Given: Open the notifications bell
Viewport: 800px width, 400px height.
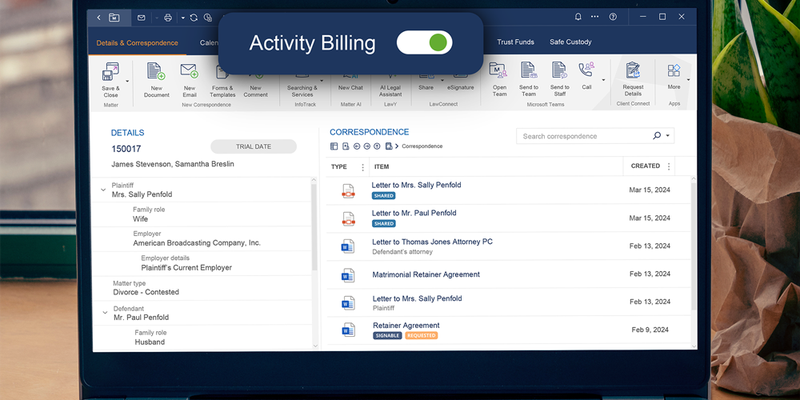Looking at the screenshot, I should click(578, 17).
